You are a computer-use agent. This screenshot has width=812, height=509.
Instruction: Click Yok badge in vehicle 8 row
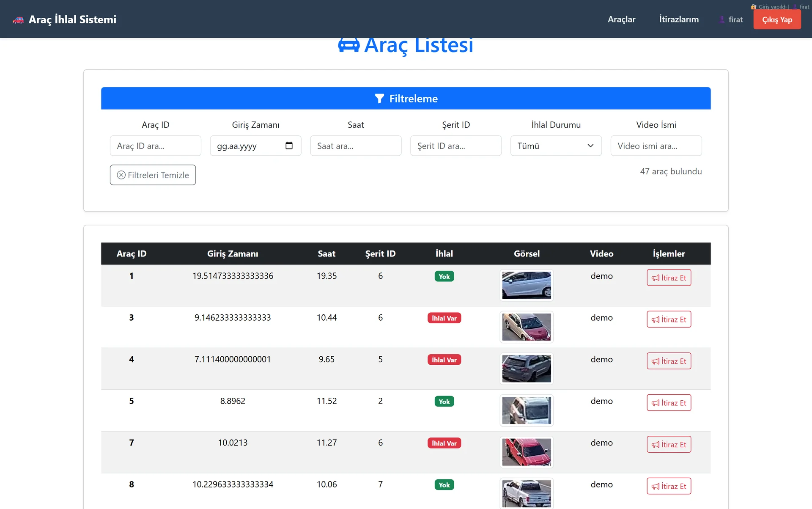tap(444, 485)
